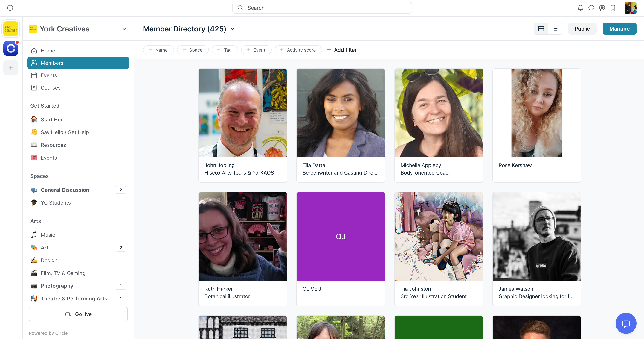Viewport: 644px width, 339px height.
Task: Open the bookmarks icon
Action: (x=613, y=8)
